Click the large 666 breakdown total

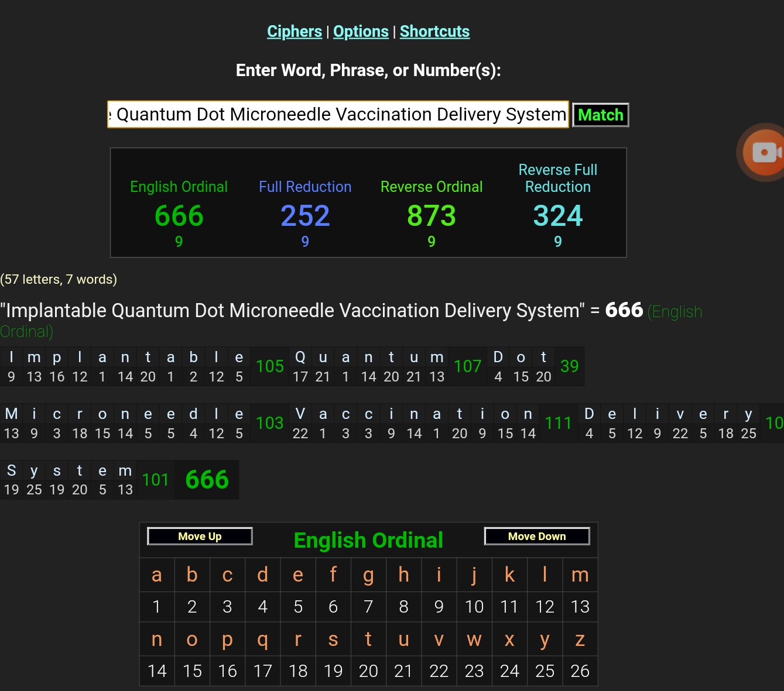pos(207,480)
